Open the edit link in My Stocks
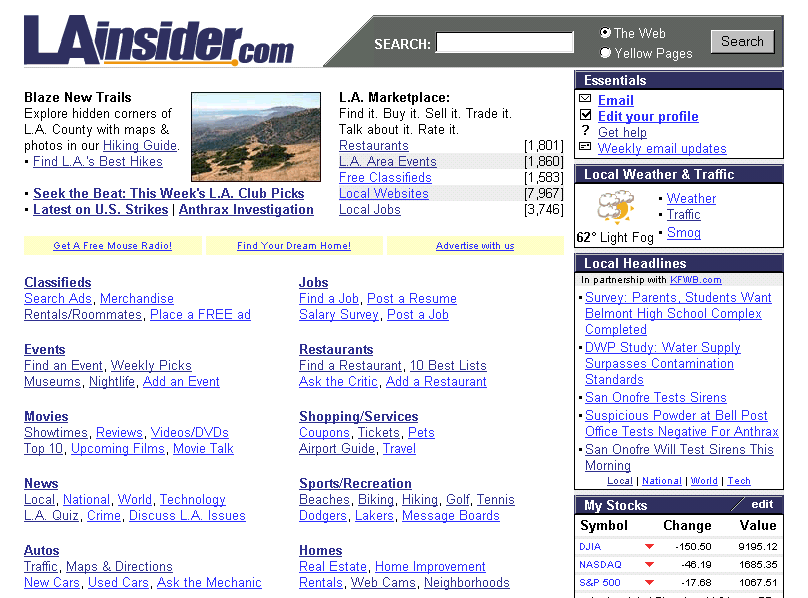 point(762,505)
